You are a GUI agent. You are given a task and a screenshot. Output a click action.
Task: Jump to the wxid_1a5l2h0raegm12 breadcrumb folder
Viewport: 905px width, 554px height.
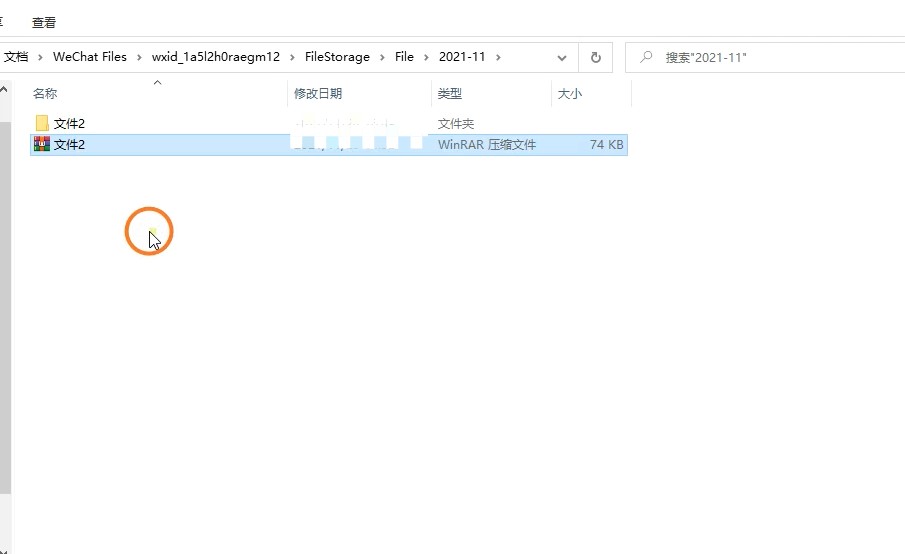tap(215, 57)
